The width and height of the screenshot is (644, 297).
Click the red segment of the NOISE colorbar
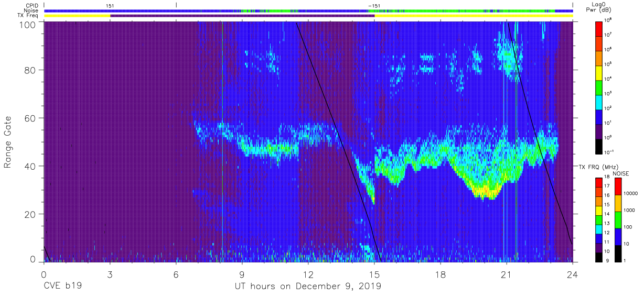(618, 186)
